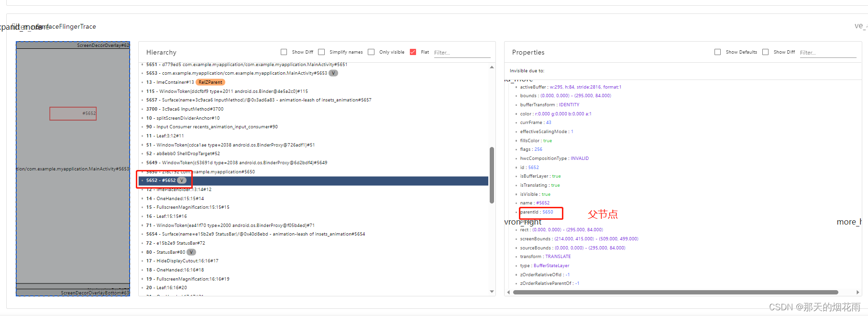868x316 pixels.
Task: Click the bounds property value
Action: pos(576,96)
